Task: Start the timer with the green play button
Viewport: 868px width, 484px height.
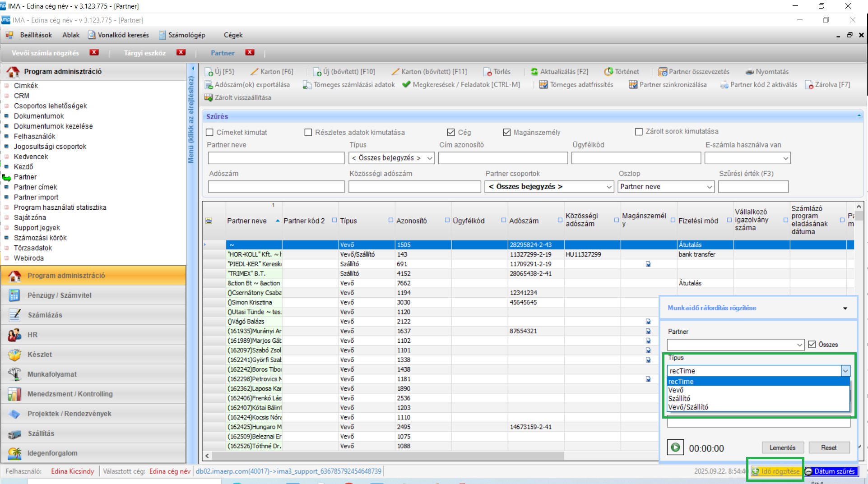Action: (675, 447)
